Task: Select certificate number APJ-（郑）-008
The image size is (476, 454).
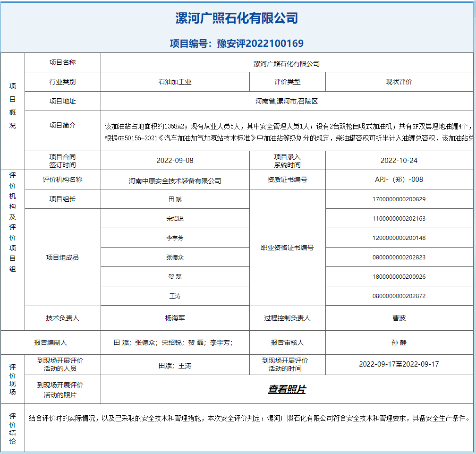Action: point(399,180)
